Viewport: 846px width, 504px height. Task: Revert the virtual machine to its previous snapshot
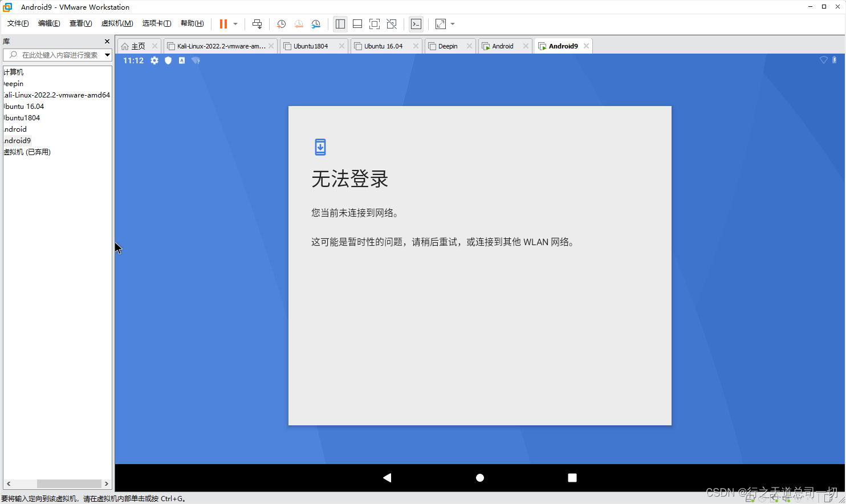coord(299,24)
